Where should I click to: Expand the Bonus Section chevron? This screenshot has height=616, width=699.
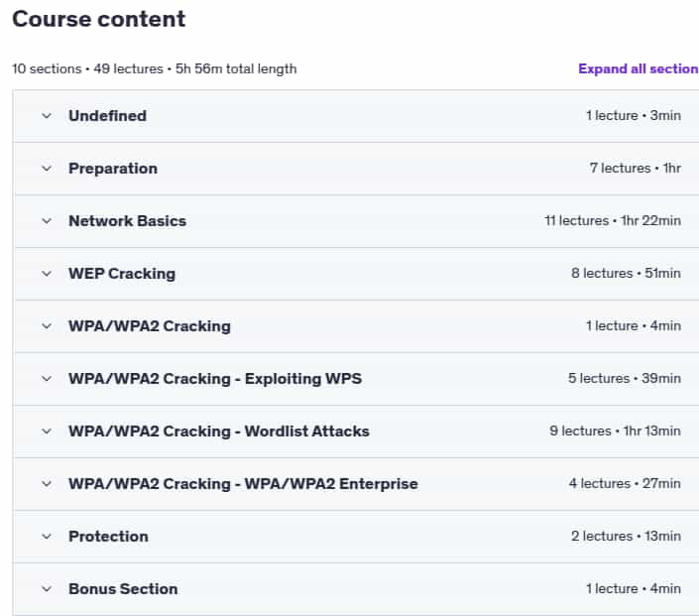click(47, 589)
